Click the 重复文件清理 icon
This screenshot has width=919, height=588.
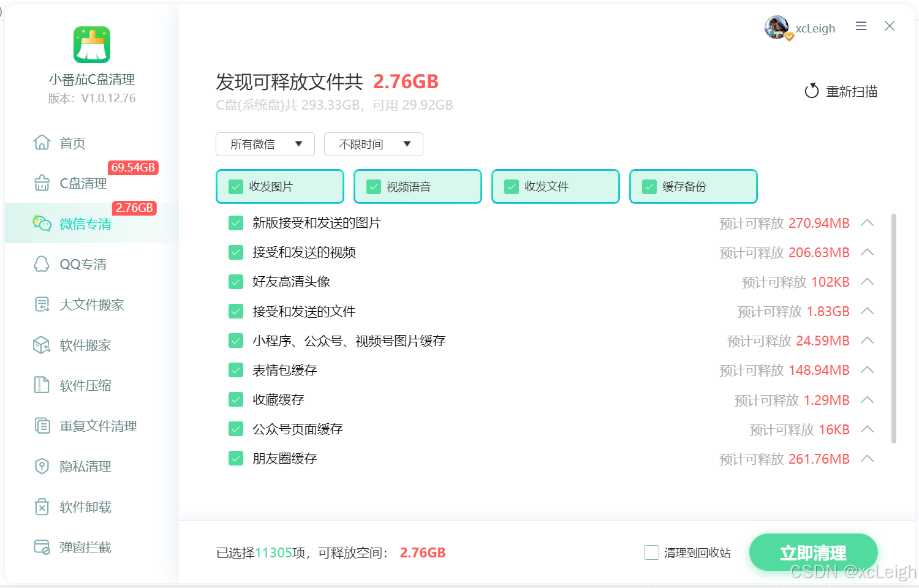click(x=42, y=426)
